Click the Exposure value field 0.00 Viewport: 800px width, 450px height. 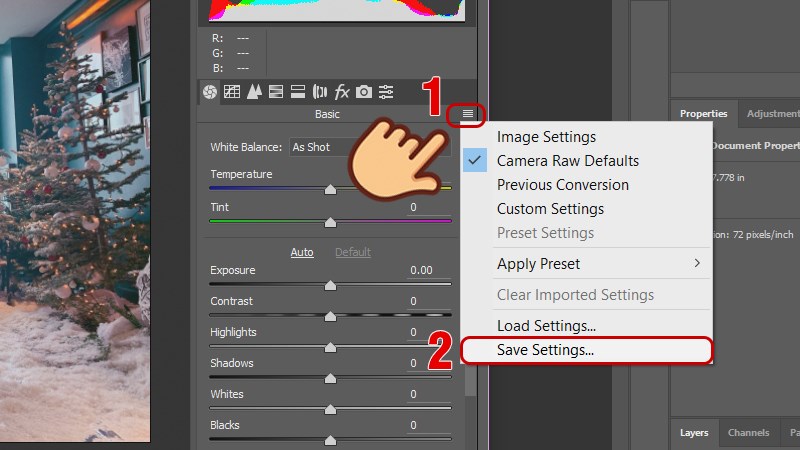pyautogui.click(x=429, y=270)
